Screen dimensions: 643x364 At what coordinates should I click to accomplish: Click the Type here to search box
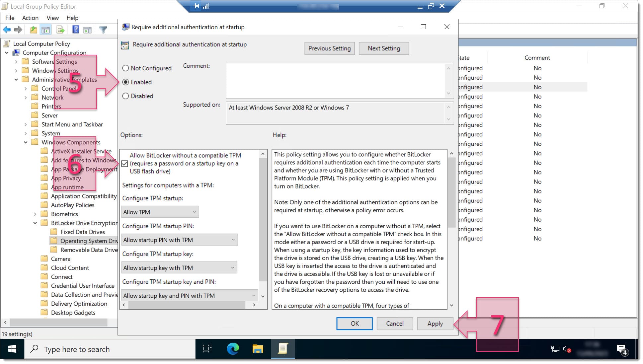110,349
